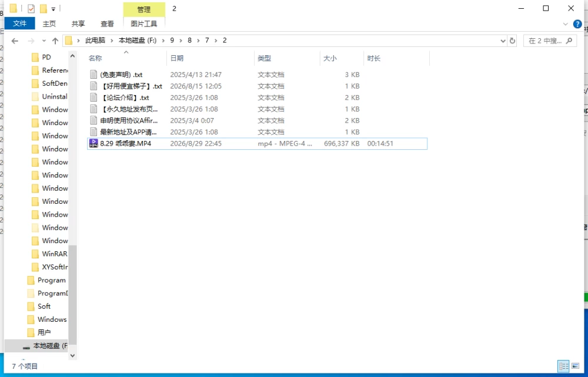Navigate to 本地磁盘 (F:) in the breadcrumb

138,41
